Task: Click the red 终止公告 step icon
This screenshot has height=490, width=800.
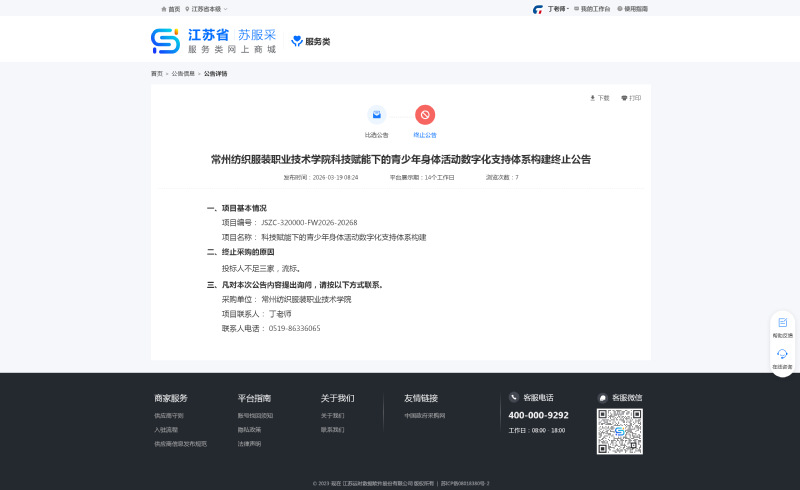Action: point(425,115)
